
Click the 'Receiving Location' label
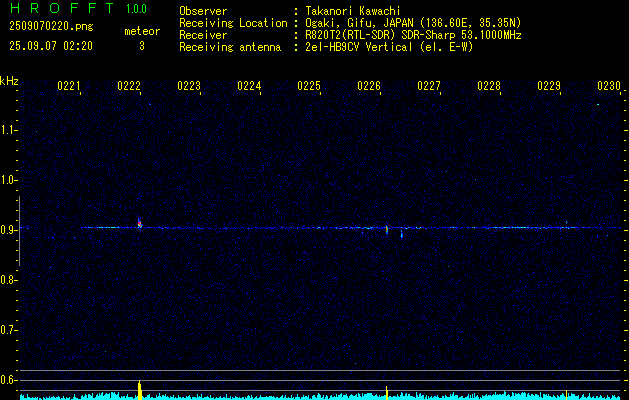(x=233, y=23)
